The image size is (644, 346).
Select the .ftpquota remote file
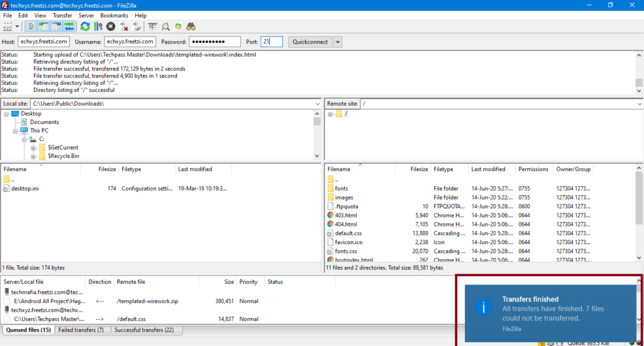[347, 206]
